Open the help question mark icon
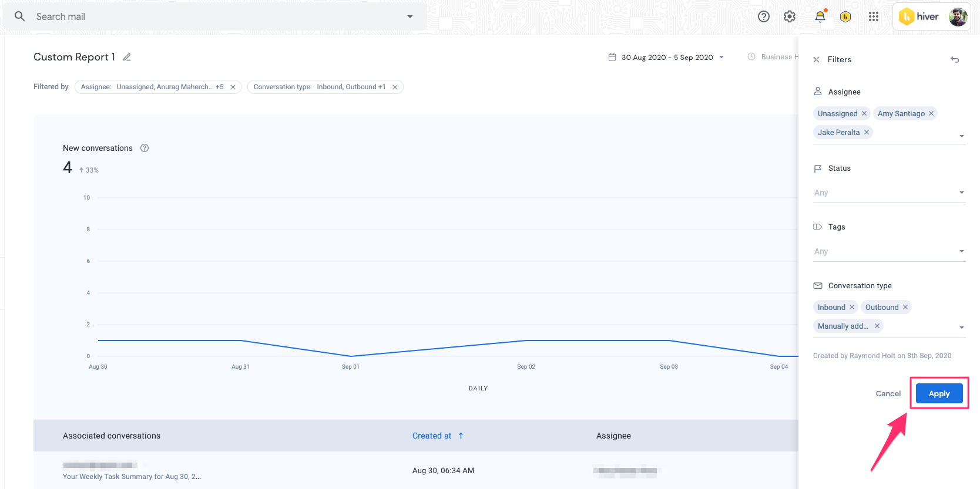 tap(764, 16)
